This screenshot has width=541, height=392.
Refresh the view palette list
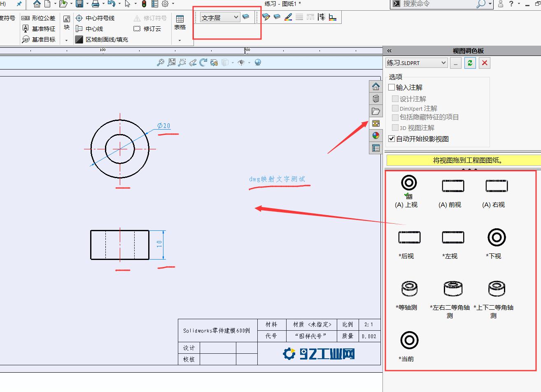click(470, 63)
